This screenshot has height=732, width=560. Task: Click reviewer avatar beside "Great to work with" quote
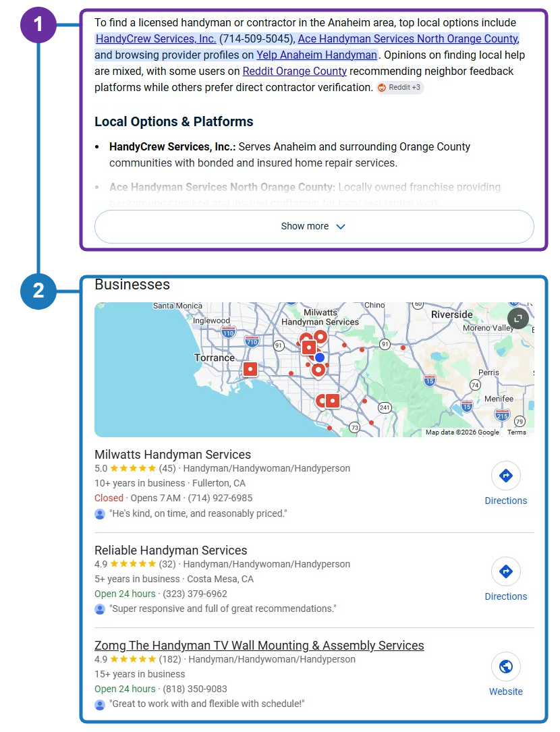[x=99, y=704]
